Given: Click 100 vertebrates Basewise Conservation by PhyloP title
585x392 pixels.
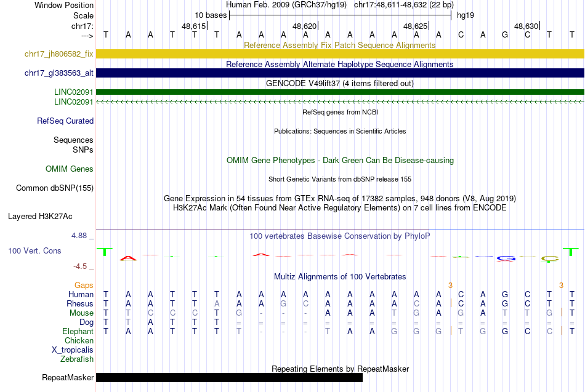Looking at the screenshot, I should pyautogui.click(x=340, y=236).
